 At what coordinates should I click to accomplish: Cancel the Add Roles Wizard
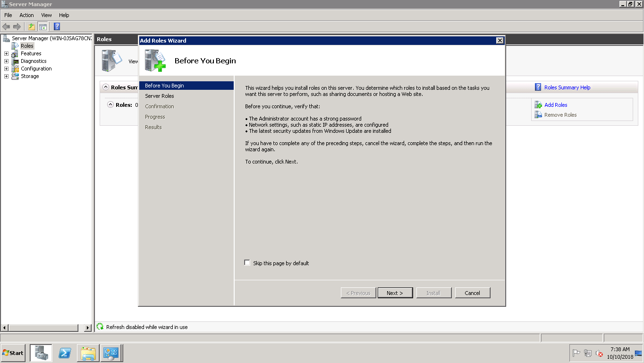click(x=473, y=293)
